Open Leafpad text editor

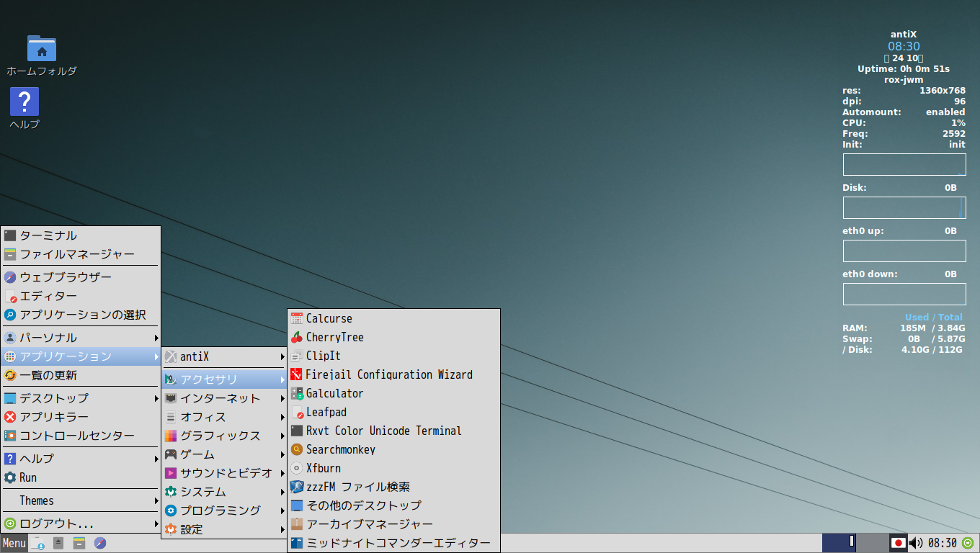(x=393, y=412)
